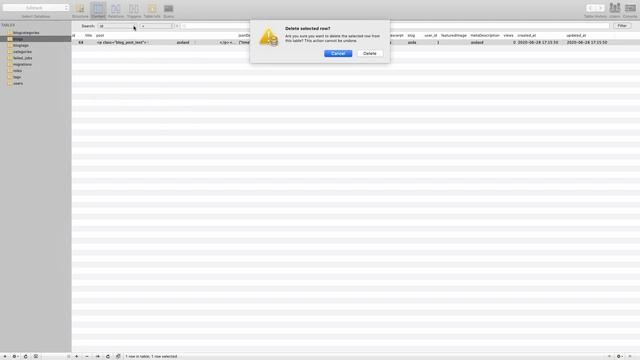Sort by the slug column header
Viewport: 640px width, 360px height.
[x=411, y=36]
